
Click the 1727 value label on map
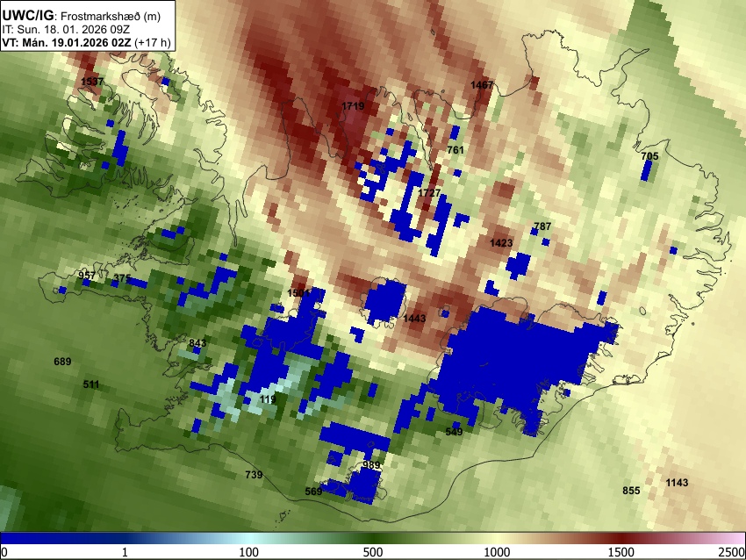click(429, 193)
